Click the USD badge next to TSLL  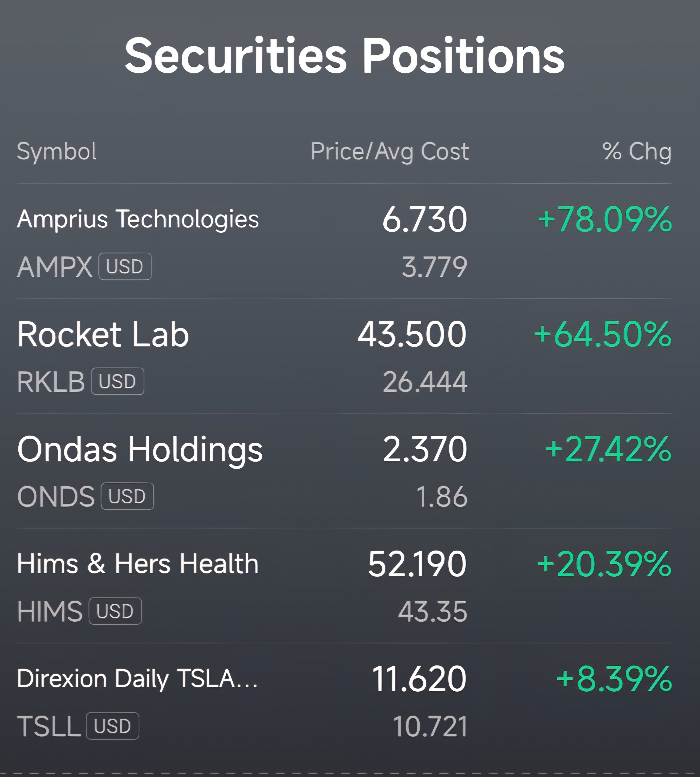pyautogui.click(x=113, y=726)
